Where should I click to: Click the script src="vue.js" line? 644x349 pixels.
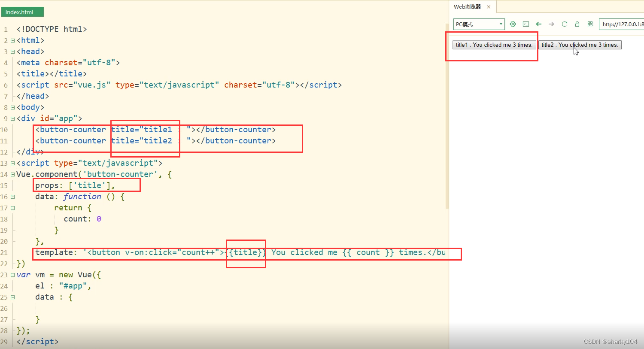pyautogui.click(x=179, y=85)
